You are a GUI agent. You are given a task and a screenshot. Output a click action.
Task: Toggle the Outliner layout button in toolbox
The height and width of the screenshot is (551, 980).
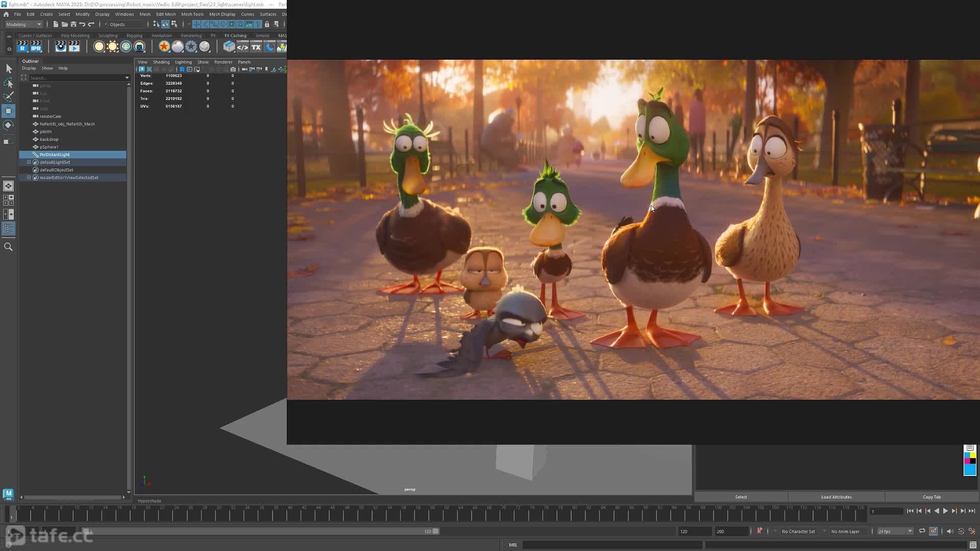tap(9, 229)
